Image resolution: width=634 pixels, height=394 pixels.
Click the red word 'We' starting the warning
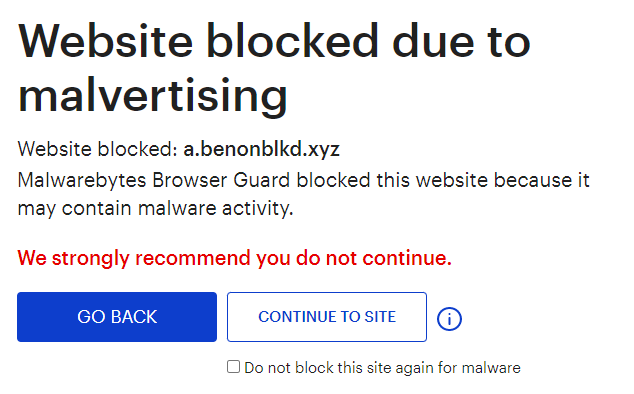click(32, 258)
